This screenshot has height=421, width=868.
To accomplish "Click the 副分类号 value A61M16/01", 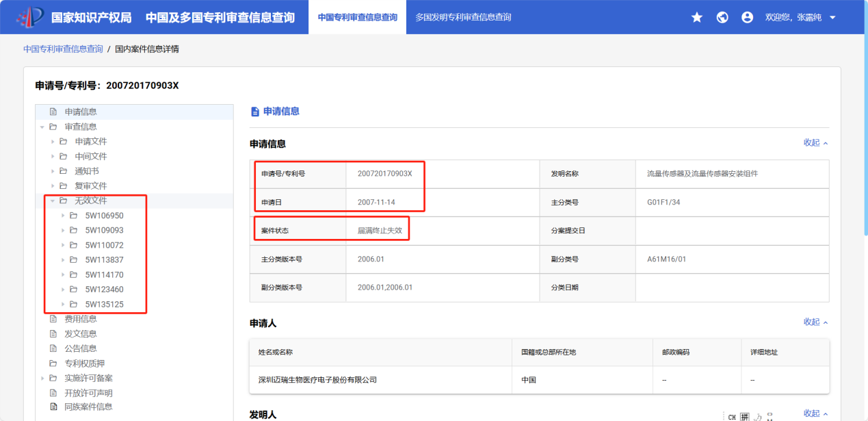I will tap(666, 259).
